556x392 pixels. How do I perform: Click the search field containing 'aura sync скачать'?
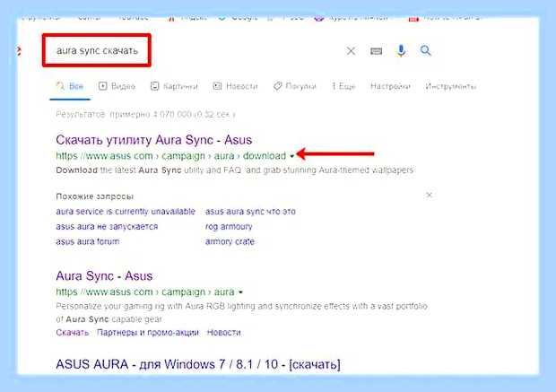click(97, 50)
